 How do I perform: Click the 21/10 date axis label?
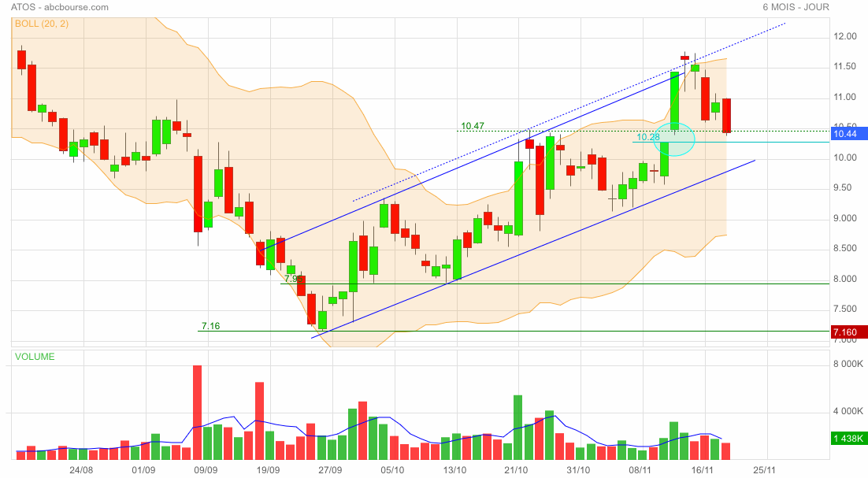click(x=516, y=469)
